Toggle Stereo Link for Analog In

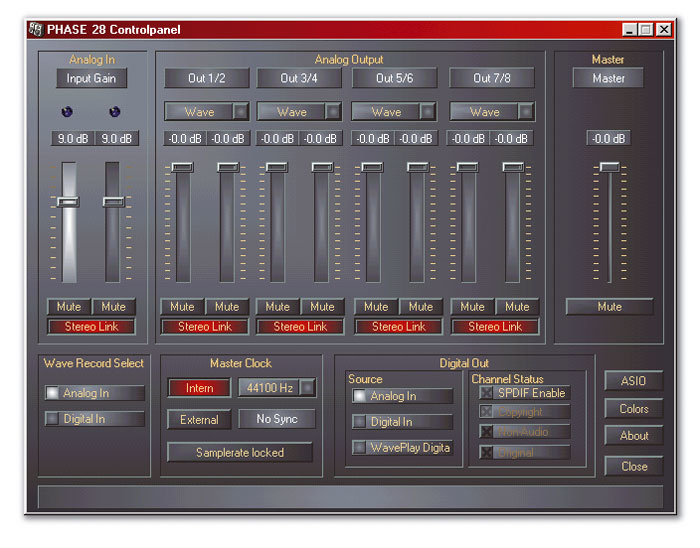91,327
